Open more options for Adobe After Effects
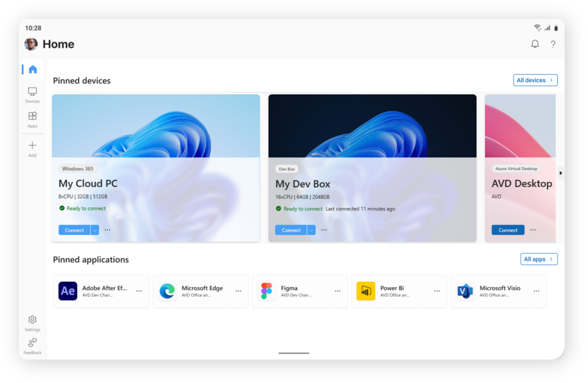The width and height of the screenshot is (588, 383). 139,291
